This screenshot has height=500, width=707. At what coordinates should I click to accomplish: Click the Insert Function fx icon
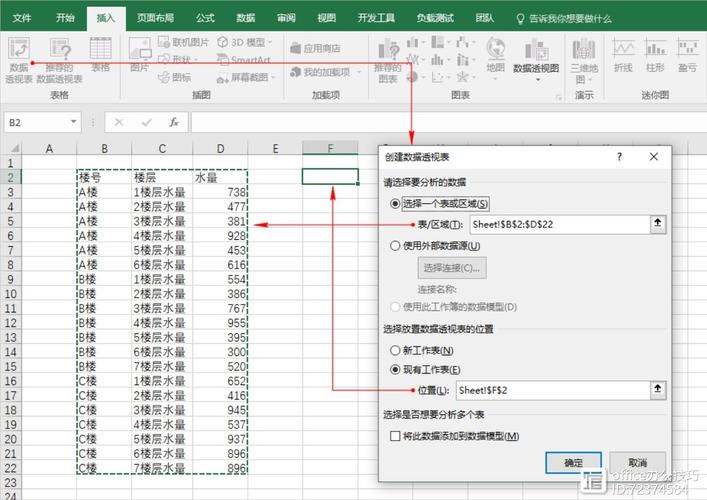click(174, 122)
